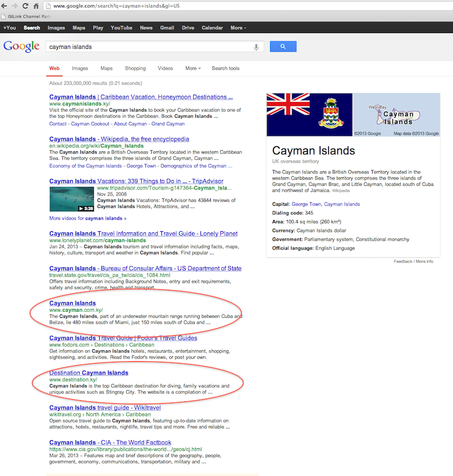Image resolution: width=453 pixels, height=476 pixels.
Task: Open George Town, Cayman Islands capital link
Action: pos(326,204)
